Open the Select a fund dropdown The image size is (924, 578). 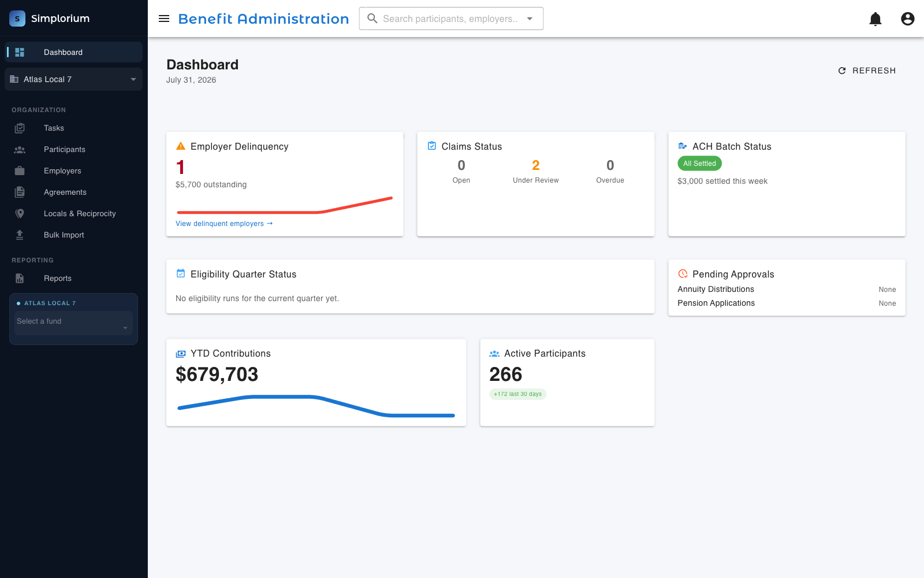tap(73, 323)
